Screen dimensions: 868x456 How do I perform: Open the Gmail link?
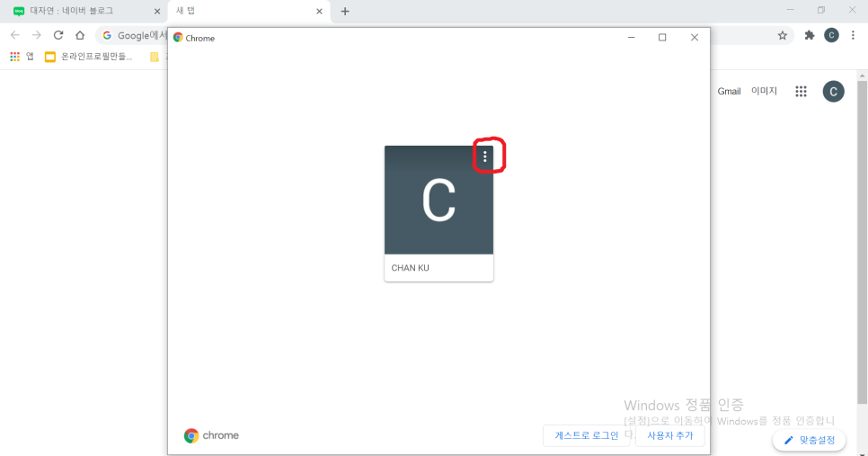point(729,92)
